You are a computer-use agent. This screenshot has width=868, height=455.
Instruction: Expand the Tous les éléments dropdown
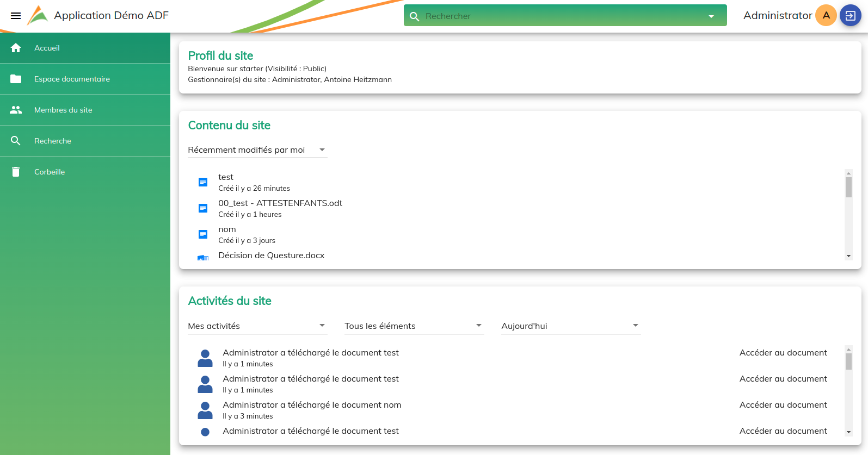click(x=414, y=326)
